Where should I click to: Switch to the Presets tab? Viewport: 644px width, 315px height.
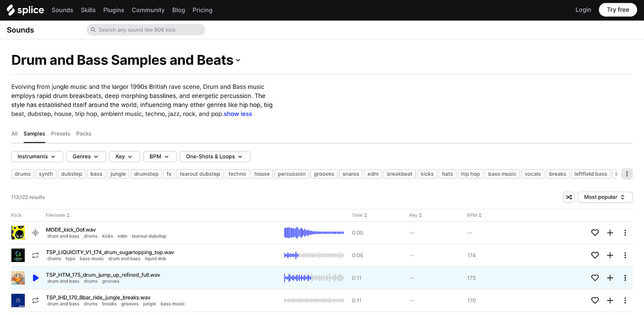point(61,133)
